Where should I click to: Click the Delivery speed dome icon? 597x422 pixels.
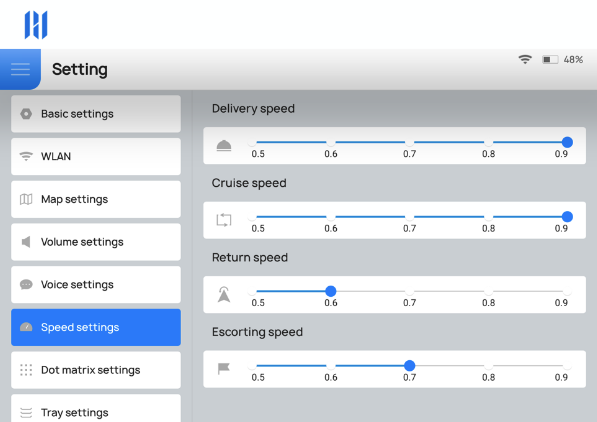tap(224, 145)
